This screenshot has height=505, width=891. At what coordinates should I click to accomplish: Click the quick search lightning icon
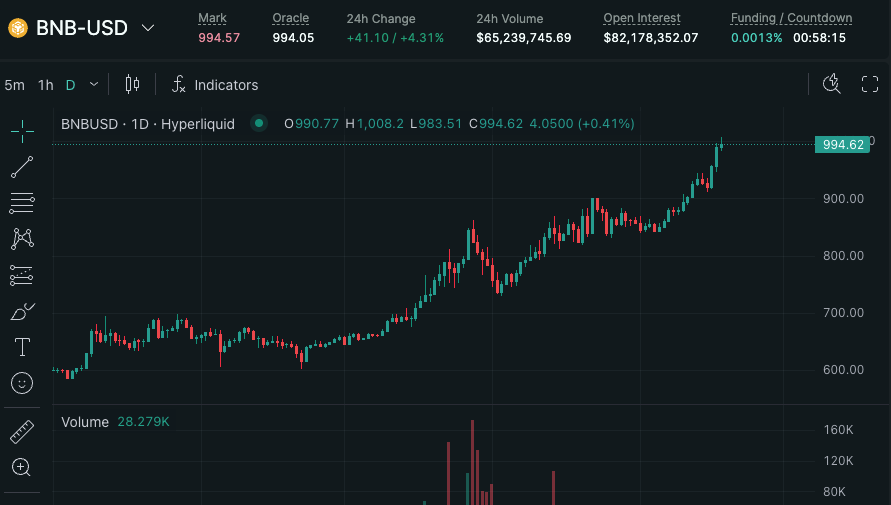(832, 84)
